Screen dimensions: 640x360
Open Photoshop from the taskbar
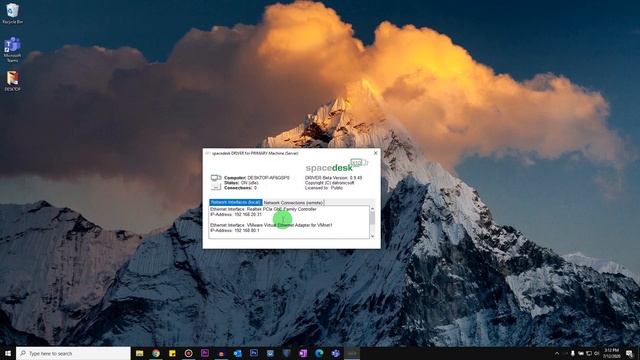point(254,353)
